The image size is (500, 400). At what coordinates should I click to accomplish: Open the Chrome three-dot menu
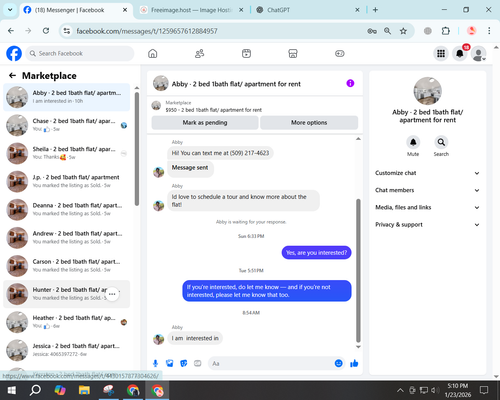489,31
